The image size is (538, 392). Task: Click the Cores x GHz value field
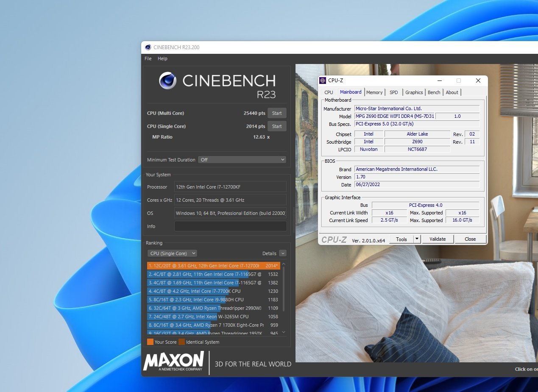point(230,200)
